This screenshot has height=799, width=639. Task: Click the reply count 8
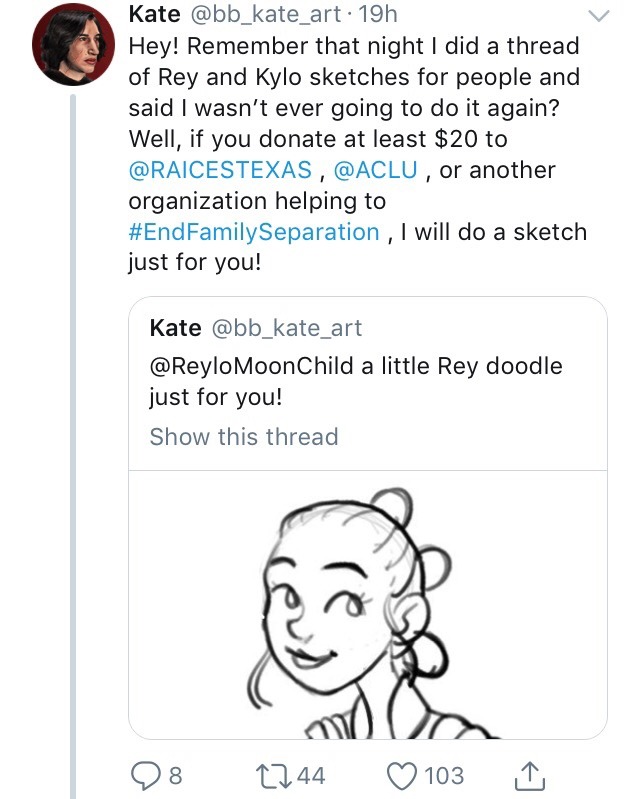coord(176,775)
